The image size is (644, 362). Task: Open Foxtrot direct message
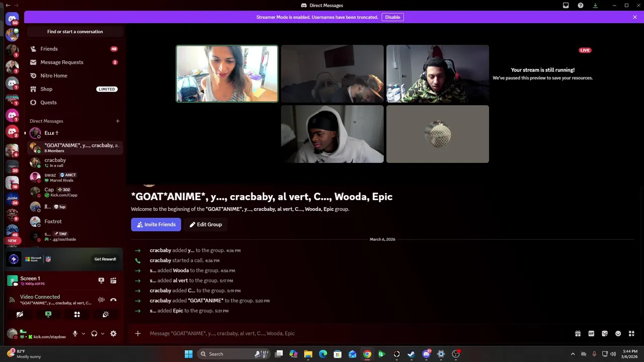tap(74, 221)
